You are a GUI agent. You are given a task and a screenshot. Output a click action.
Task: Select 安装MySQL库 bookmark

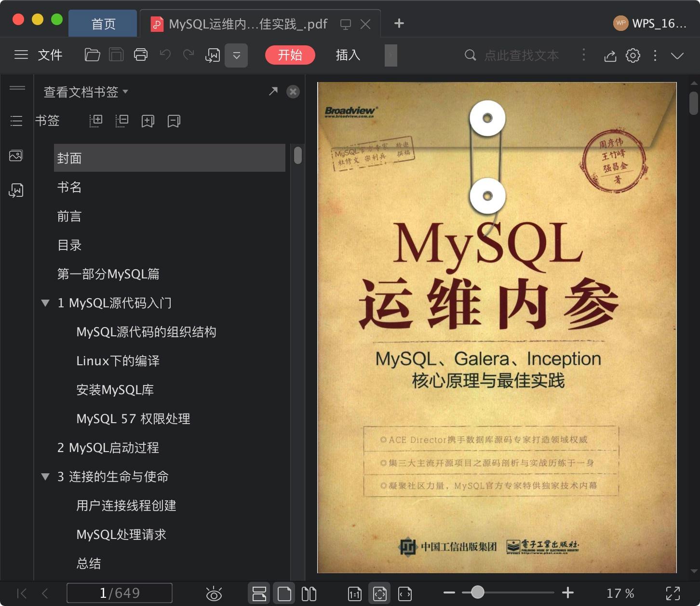115,390
